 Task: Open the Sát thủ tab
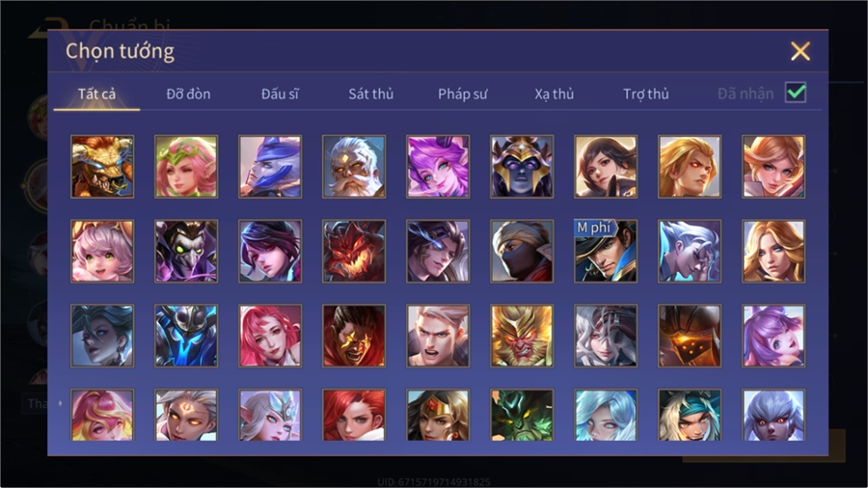pyautogui.click(x=371, y=95)
